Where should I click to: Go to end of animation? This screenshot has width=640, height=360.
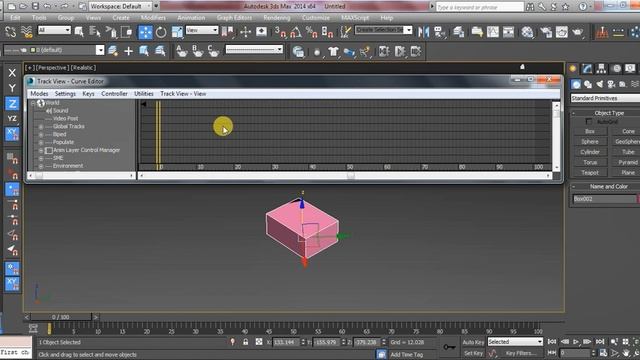click(600, 342)
